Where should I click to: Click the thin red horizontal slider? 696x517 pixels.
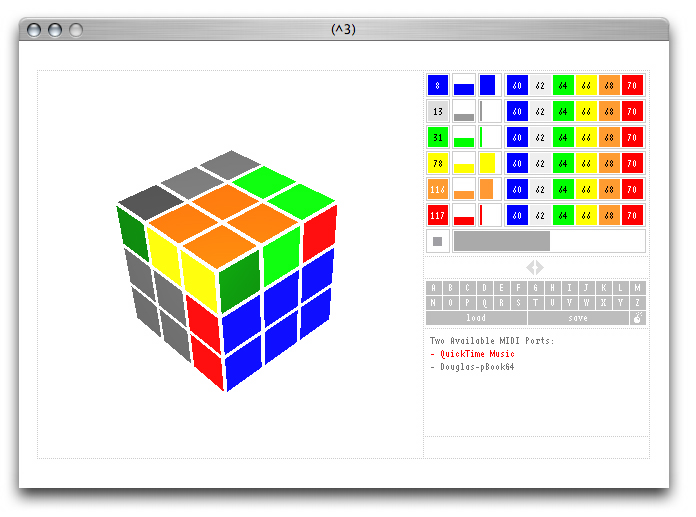tap(490, 216)
